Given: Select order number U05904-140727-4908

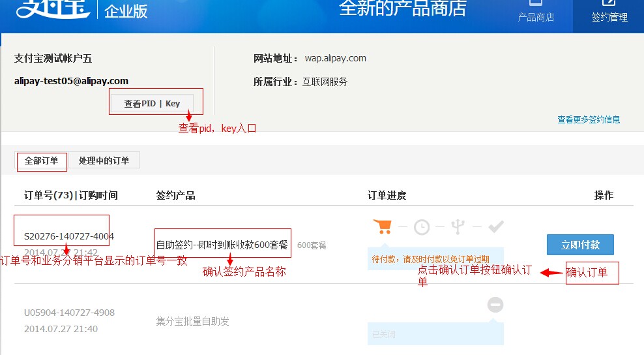Looking at the screenshot, I should [x=69, y=313].
